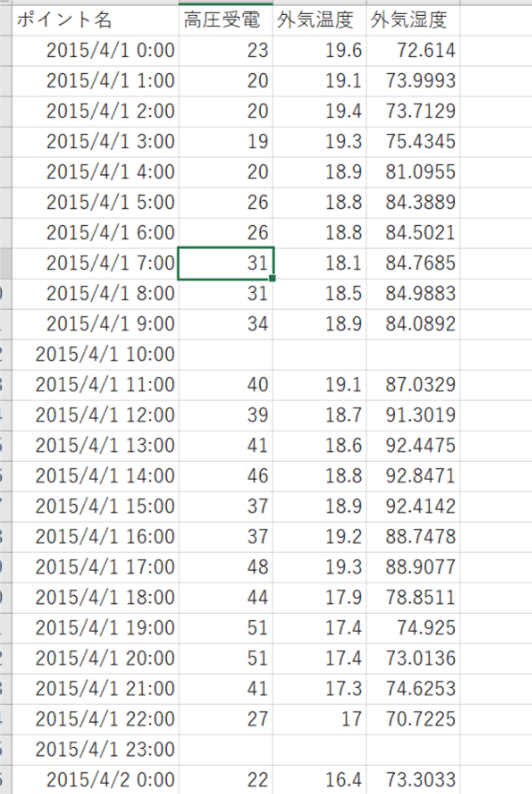Select the humidity cell 74.925
Viewport: 532px width, 794px height.
coord(413,628)
